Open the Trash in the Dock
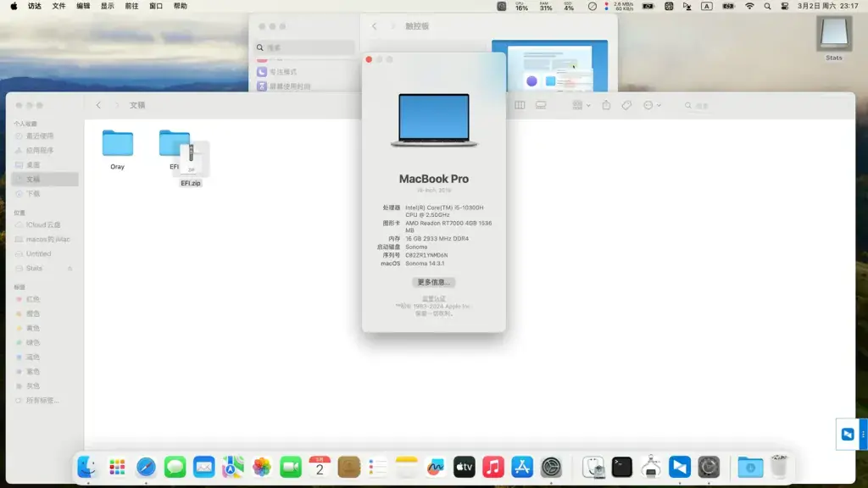868x488 pixels. coord(779,467)
